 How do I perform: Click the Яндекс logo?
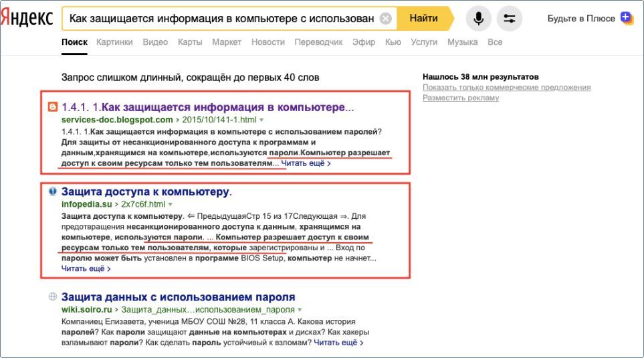[x=27, y=17]
